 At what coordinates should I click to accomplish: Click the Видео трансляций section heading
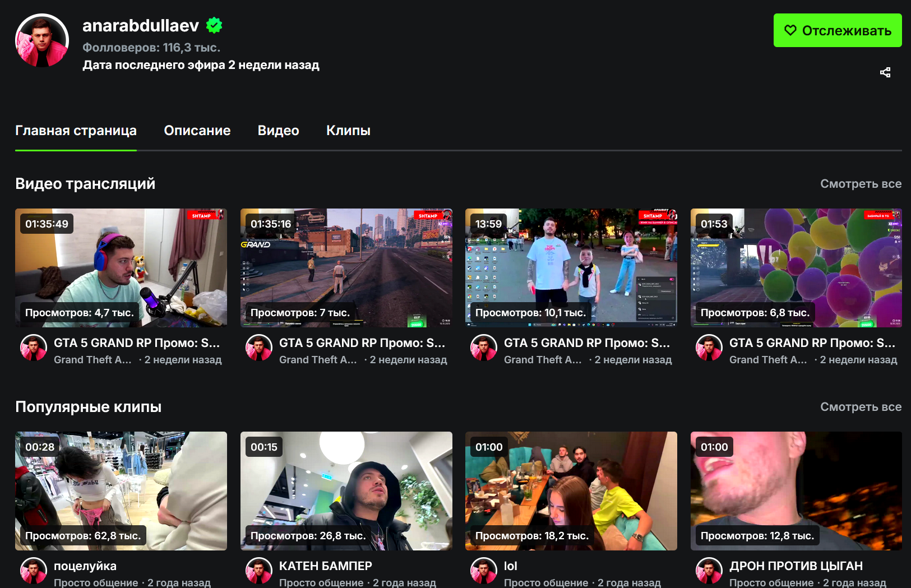click(x=85, y=184)
